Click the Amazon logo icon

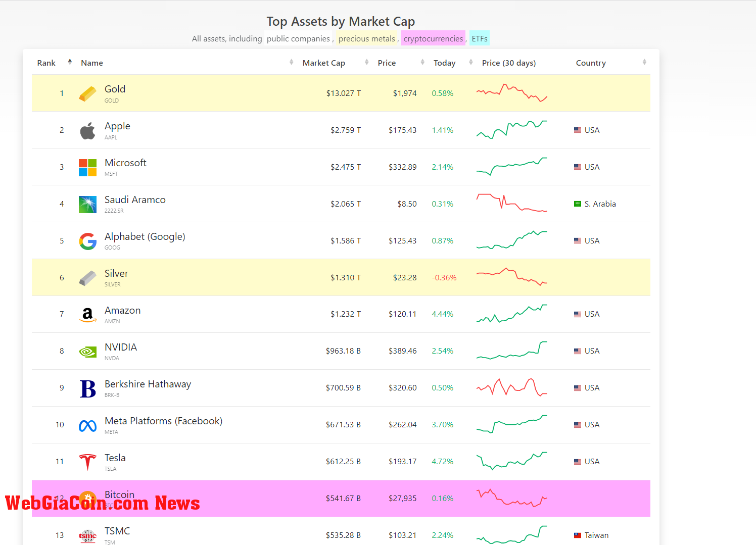[x=88, y=315]
